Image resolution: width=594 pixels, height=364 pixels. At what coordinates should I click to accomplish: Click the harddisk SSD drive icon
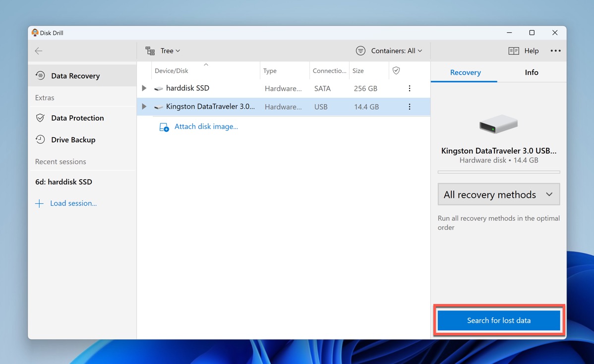tap(158, 89)
